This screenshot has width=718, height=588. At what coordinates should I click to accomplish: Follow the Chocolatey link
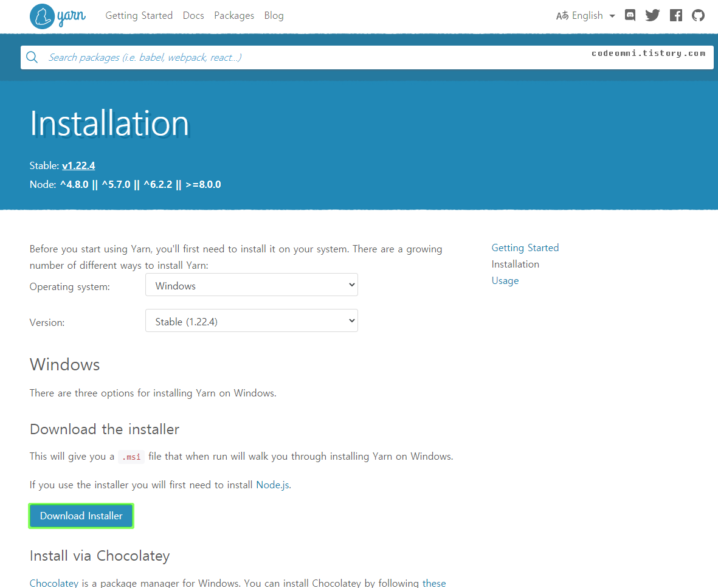(x=54, y=583)
